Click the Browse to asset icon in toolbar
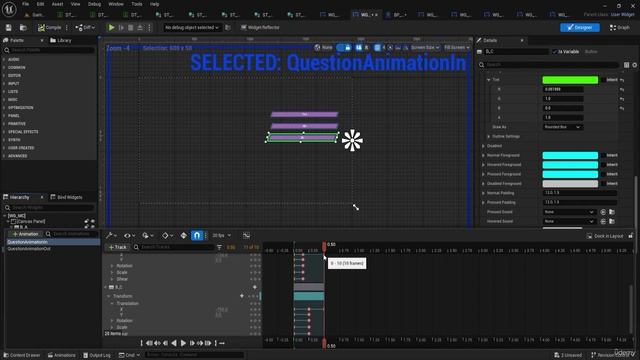This screenshot has height=360, width=640. point(23,27)
